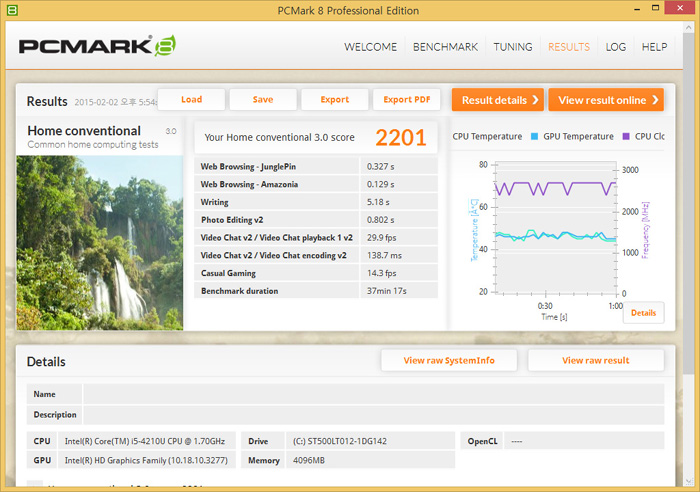
Task: Click the Video Chat playback 1 v2 row
Action: 316,238
